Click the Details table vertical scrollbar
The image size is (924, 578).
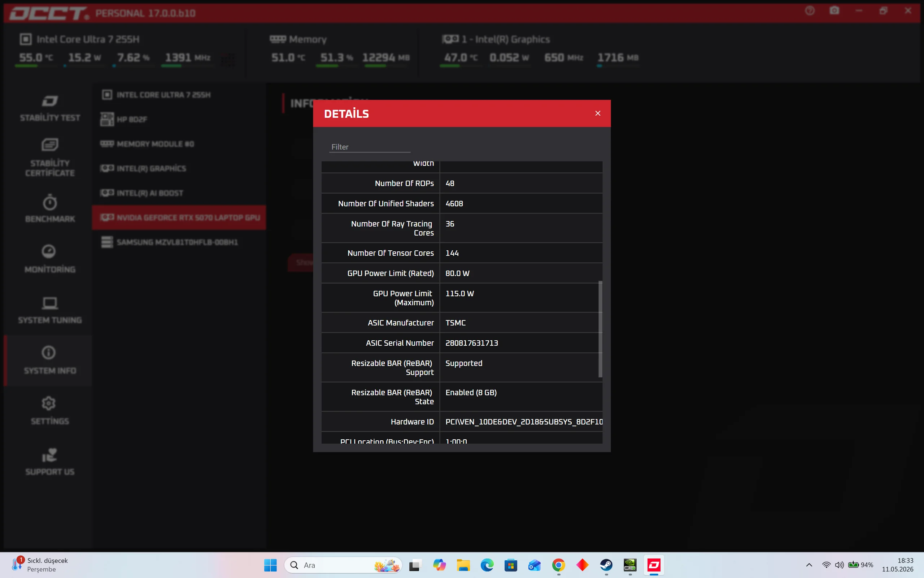(600, 329)
